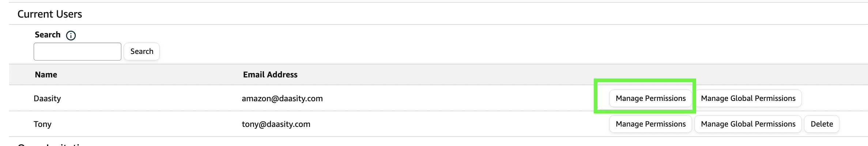The image size is (868, 146).
Task: Select the Daasity name cell
Action: [47, 99]
